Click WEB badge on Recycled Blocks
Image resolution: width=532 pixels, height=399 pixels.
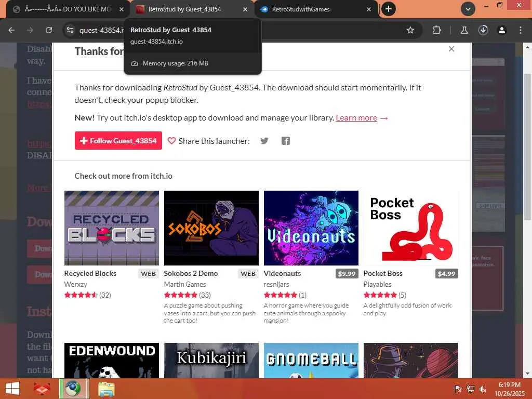pyautogui.click(x=148, y=274)
